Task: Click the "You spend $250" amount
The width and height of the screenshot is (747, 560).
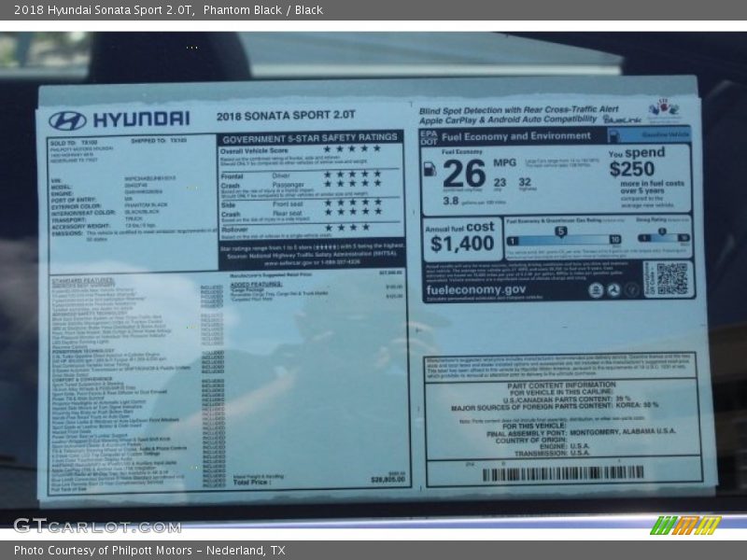Action: [x=632, y=169]
